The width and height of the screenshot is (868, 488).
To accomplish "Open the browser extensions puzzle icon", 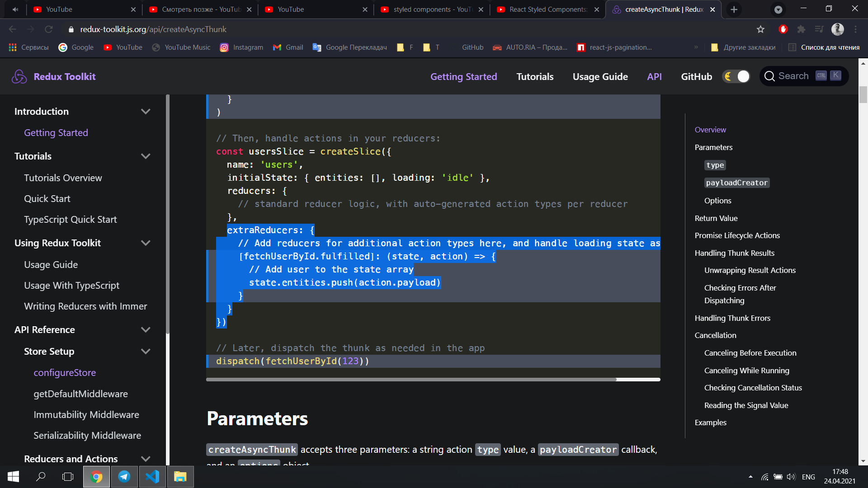I will pos(801,29).
